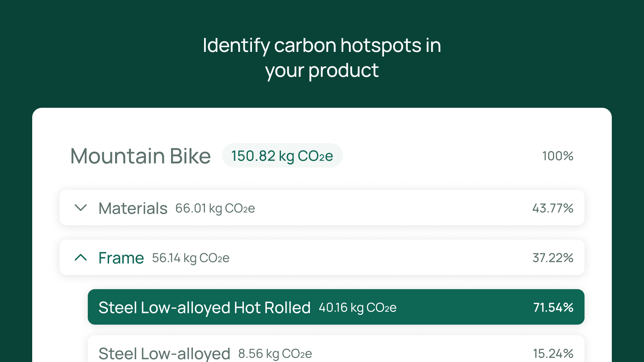Click the 66.01 kg CO2e Materials value
The height and width of the screenshot is (362, 644).
click(215, 208)
